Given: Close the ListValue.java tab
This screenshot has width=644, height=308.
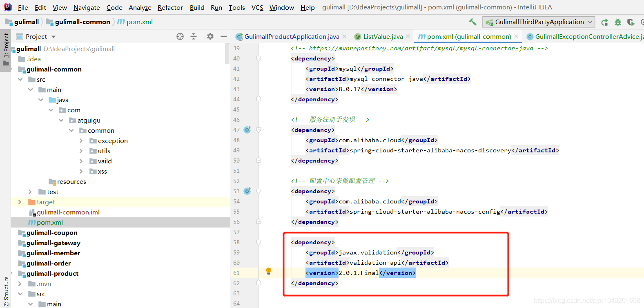Looking at the screenshot, I should (408, 36).
